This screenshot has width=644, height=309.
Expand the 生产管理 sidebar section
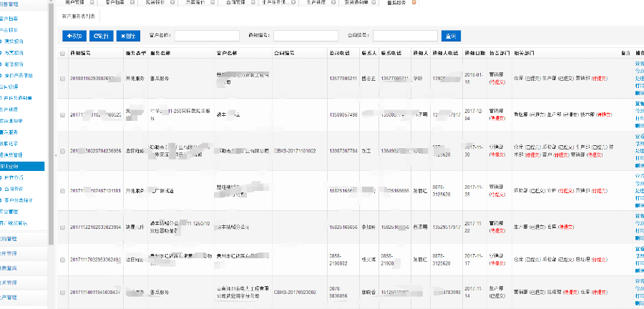point(23,298)
